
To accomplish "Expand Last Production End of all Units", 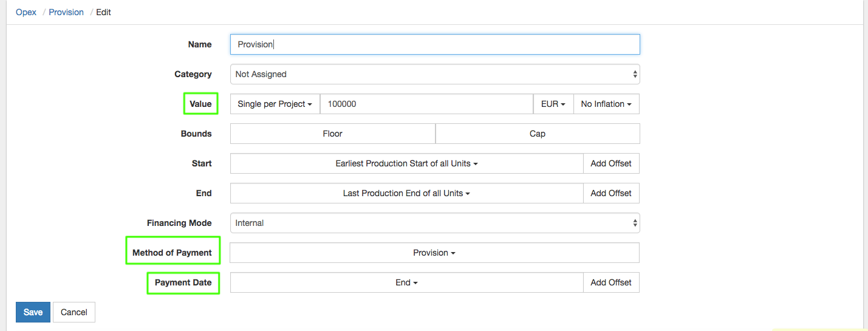I will (406, 193).
